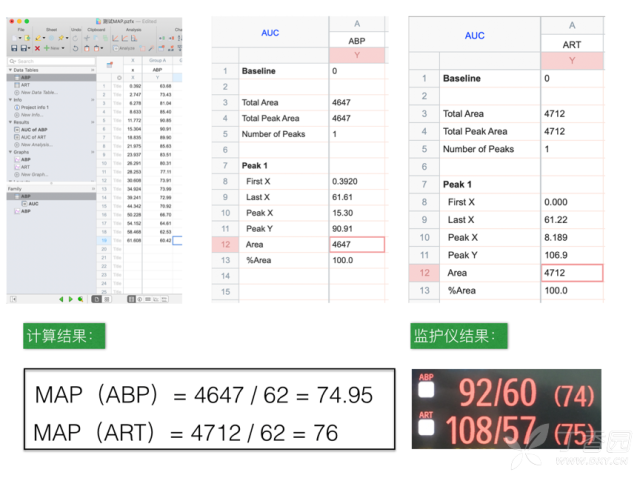This screenshot has height=478, width=640.
Task: Select the ART data table
Action: tap(27, 84)
